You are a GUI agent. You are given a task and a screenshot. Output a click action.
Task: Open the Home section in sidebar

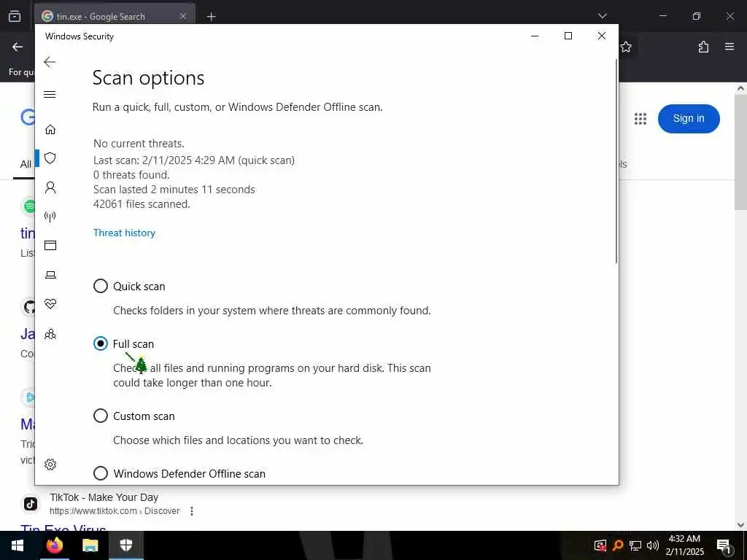pos(50,130)
